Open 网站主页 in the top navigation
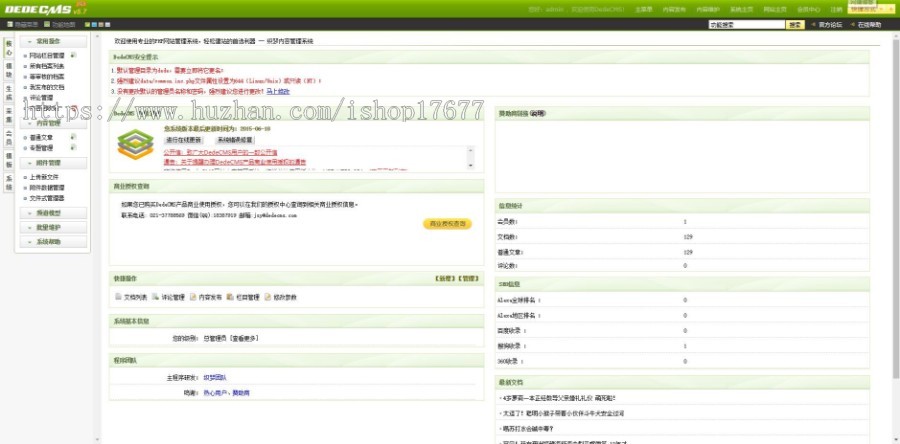 pos(775,9)
